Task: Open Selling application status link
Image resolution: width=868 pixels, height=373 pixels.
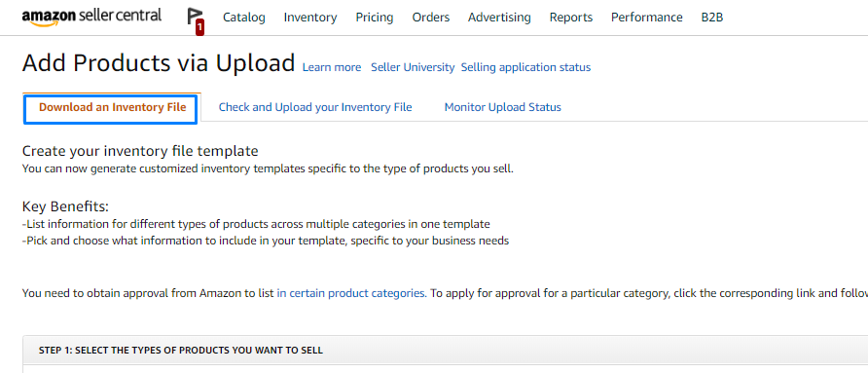Action: click(525, 67)
